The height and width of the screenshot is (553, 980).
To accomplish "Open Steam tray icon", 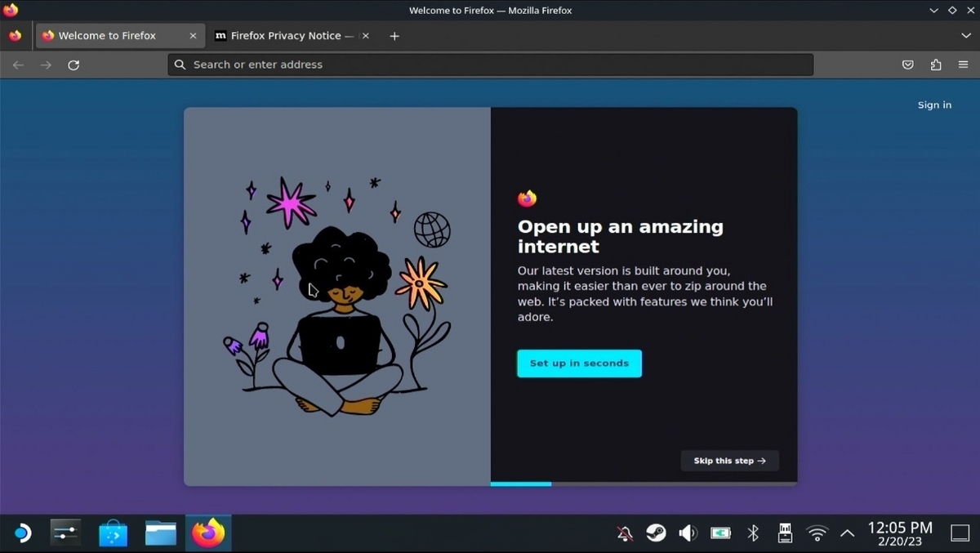I will (x=656, y=533).
